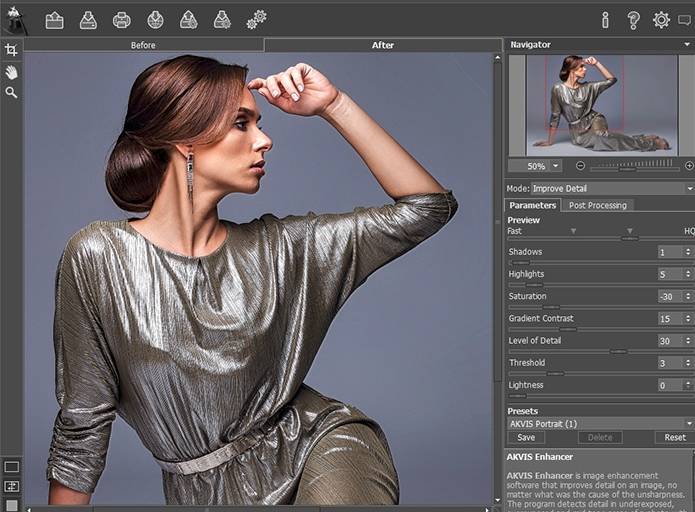695x512 pixels.
Task: Click the Save preset button
Action: 526,438
